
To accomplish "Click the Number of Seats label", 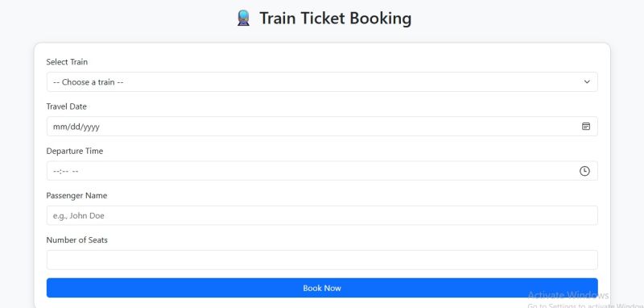I will 76,239.
